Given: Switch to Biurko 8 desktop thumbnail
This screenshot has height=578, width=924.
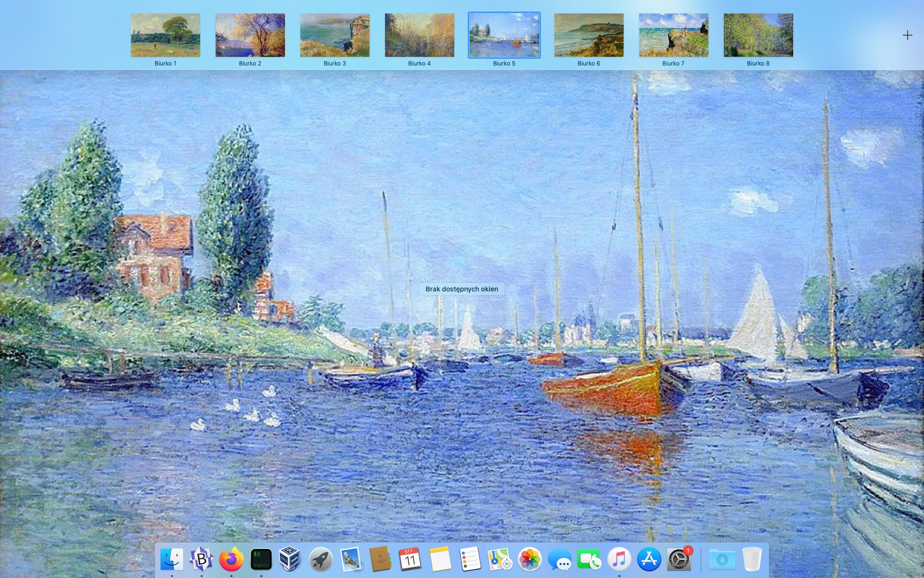Looking at the screenshot, I should pyautogui.click(x=758, y=35).
